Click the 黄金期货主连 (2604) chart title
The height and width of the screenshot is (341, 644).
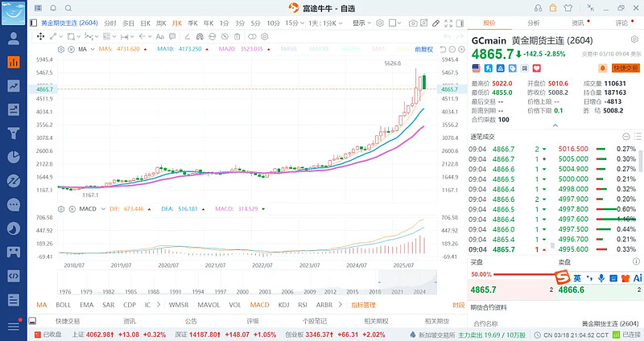click(x=69, y=23)
